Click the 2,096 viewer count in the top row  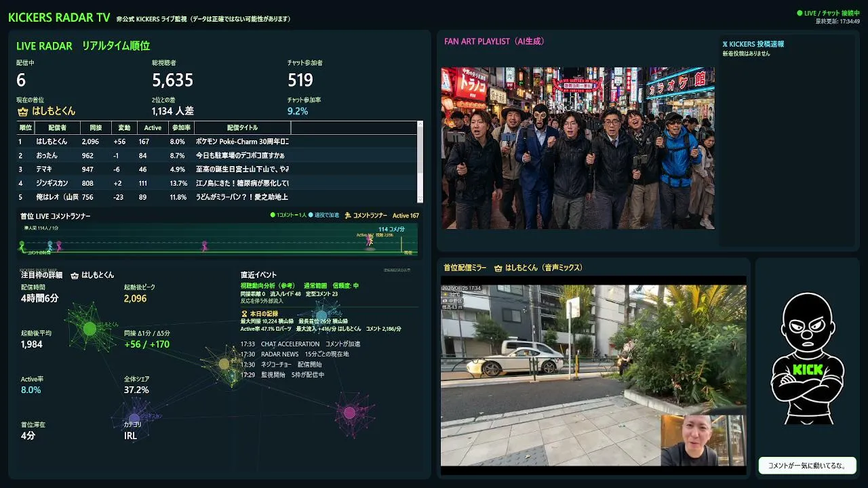[90, 142]
